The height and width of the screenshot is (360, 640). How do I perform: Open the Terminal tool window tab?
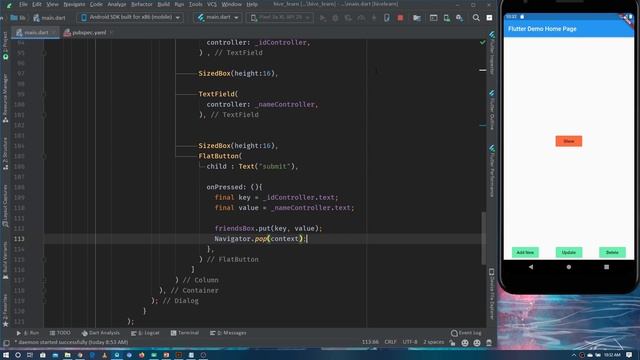[184, 333]
